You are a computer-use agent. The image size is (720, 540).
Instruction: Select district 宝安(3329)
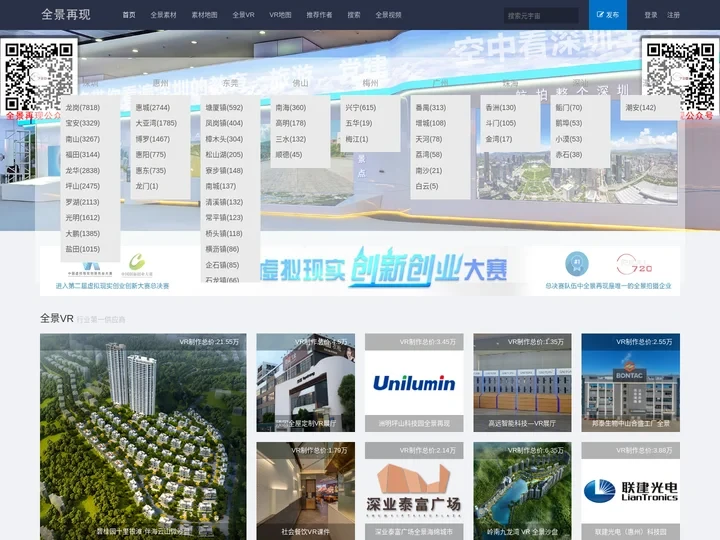coord(83,123)
